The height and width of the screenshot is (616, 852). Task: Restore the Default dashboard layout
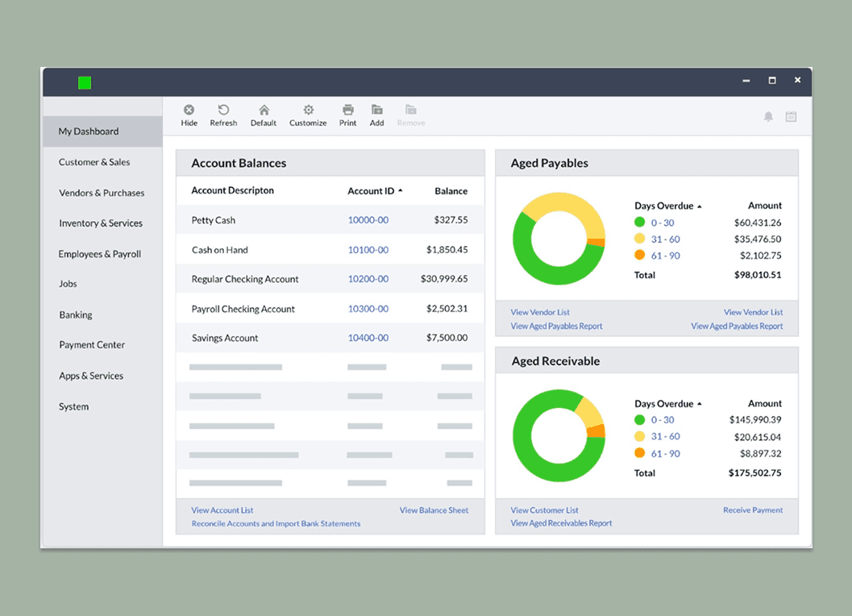click(x=263, y=114)
